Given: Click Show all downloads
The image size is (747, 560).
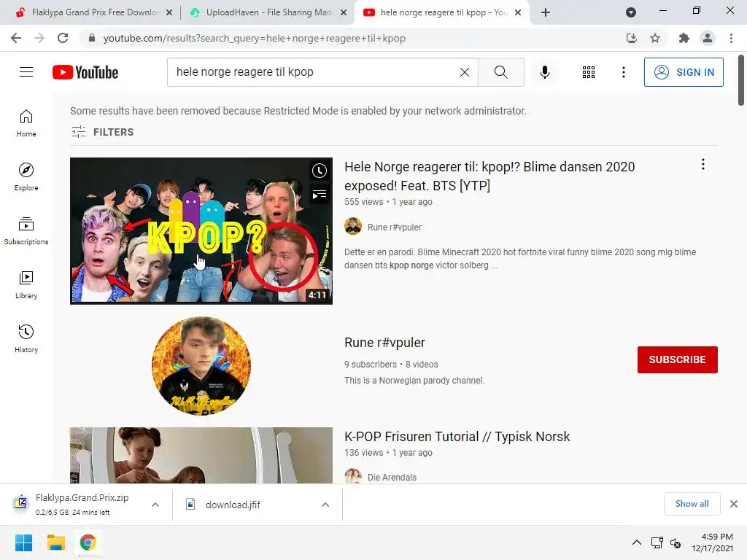Looking at the screenshot, I should [692, 504].
